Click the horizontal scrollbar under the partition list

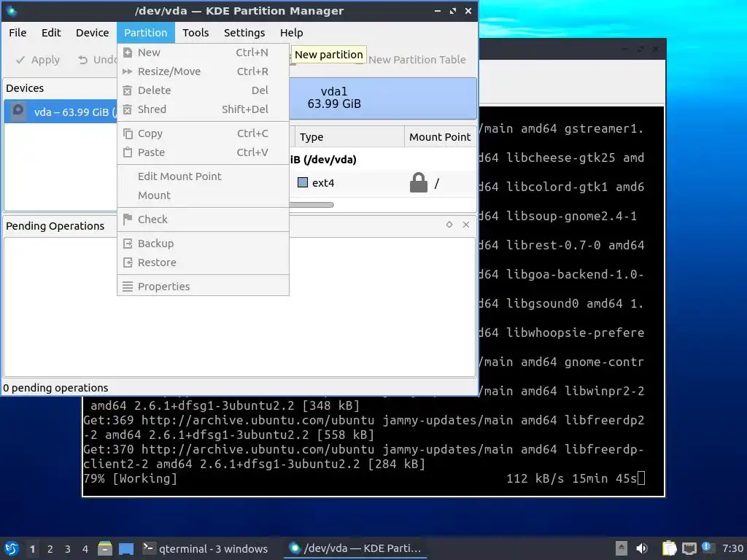pos(311,205)
